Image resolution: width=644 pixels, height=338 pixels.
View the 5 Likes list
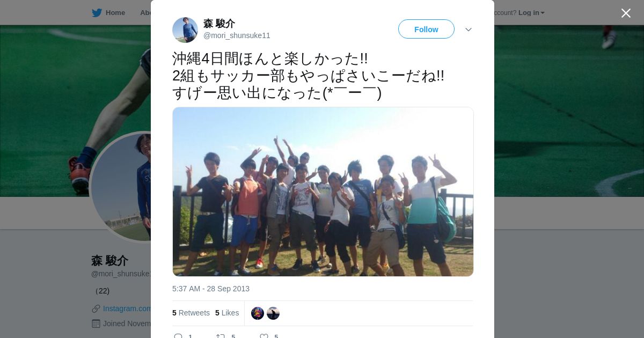227,313
